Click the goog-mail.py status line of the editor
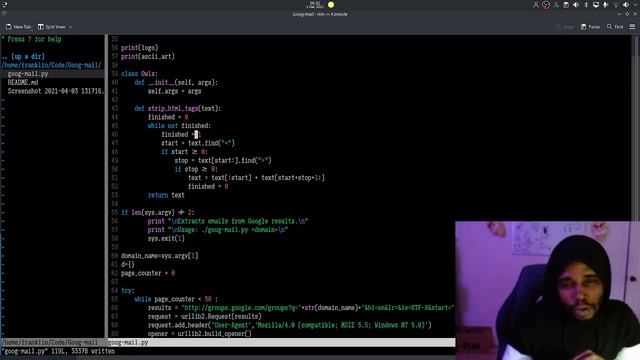The image size is (640, 360). click(x=282, y=342)
